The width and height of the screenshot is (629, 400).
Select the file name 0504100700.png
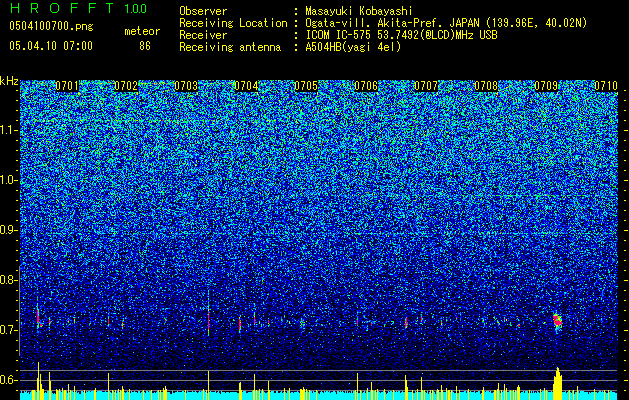pos(51,26)
